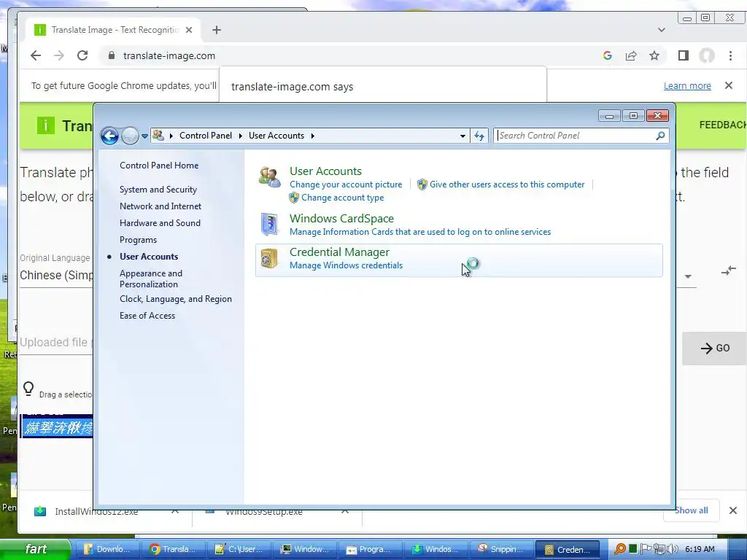747x560 pixels.
Task: Click the Start button on taskbar
Action: pyautogui.click(x=35, y=549)
